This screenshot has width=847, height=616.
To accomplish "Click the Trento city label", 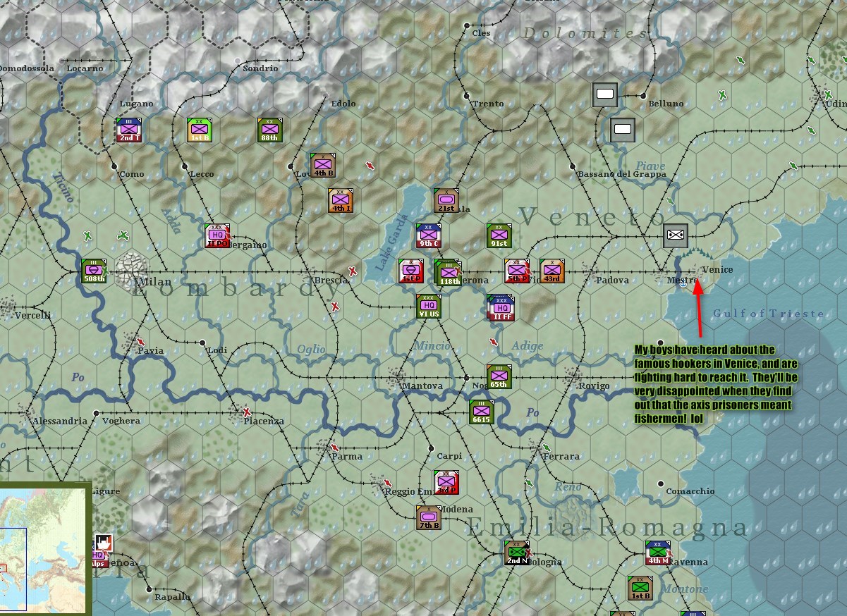I will pos(489,104).
